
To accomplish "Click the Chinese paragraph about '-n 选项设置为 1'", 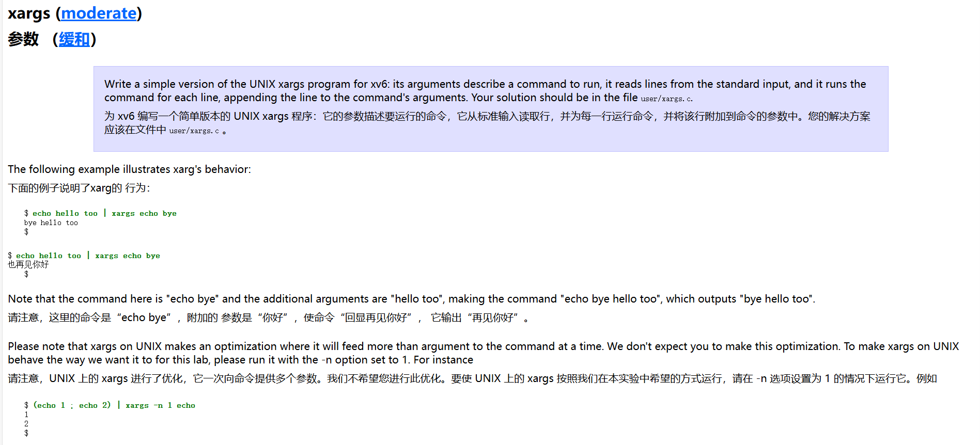I will [472, 378].
